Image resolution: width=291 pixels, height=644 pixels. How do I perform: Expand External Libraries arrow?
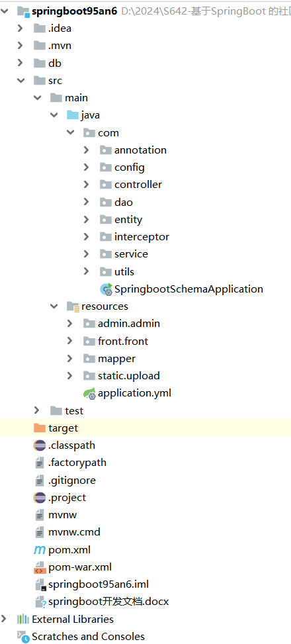coord(4,619)
